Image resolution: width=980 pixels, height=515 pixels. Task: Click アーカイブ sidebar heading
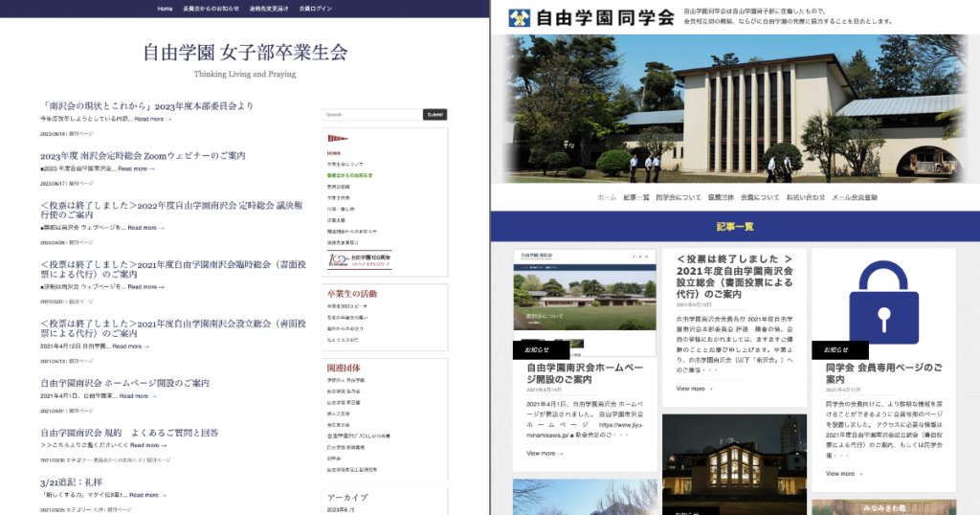pyautogui.click(x=347, y=498)
